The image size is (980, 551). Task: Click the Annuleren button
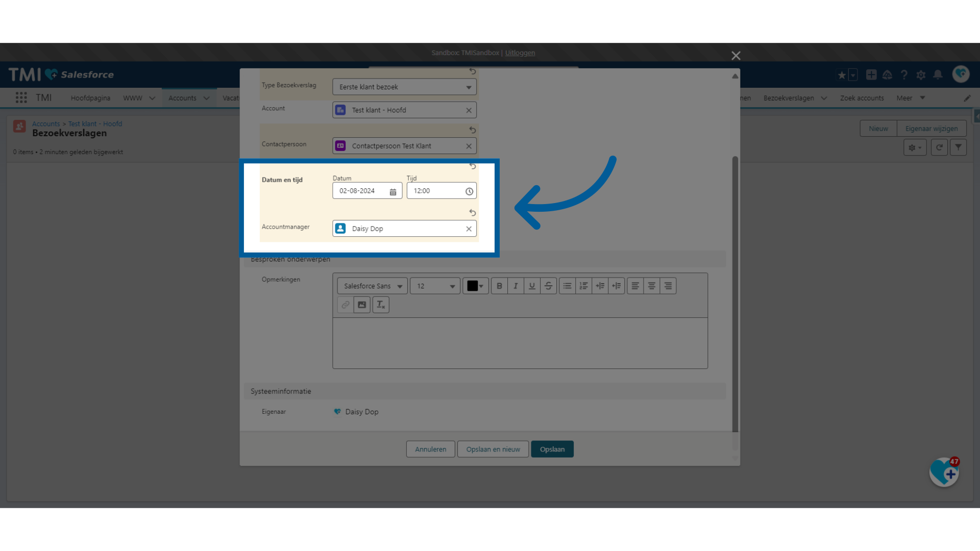tap(430, 449)
